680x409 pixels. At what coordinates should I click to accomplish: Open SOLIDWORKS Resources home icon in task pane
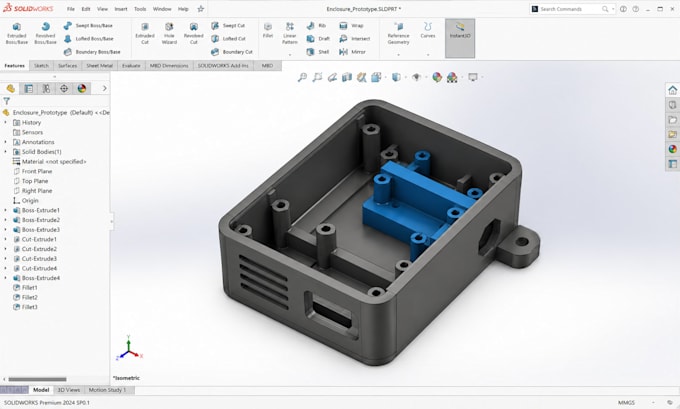[672, 90]
